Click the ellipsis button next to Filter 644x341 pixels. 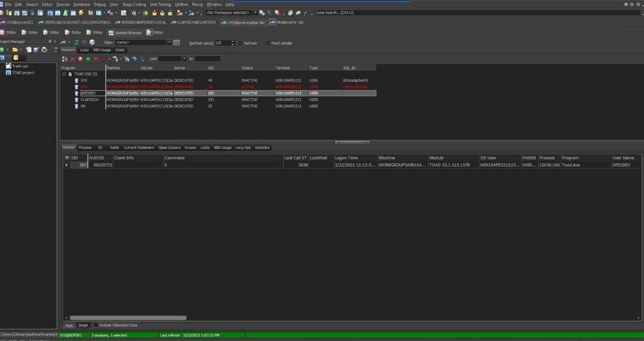click(177, 43)
